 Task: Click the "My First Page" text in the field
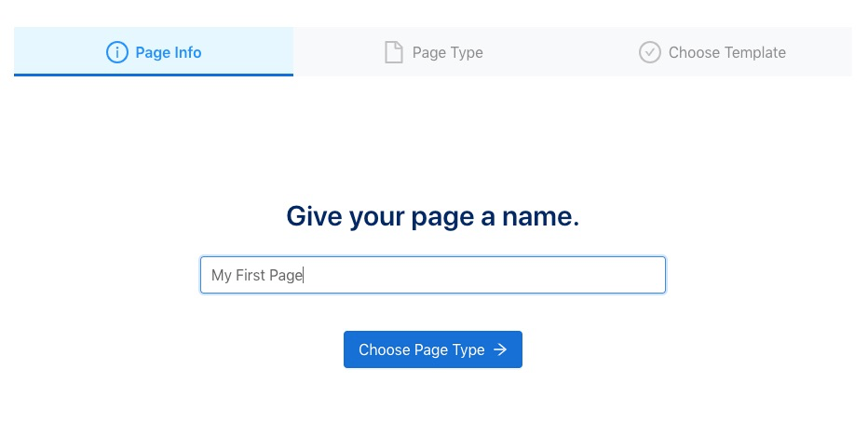(x=257, y=275)
